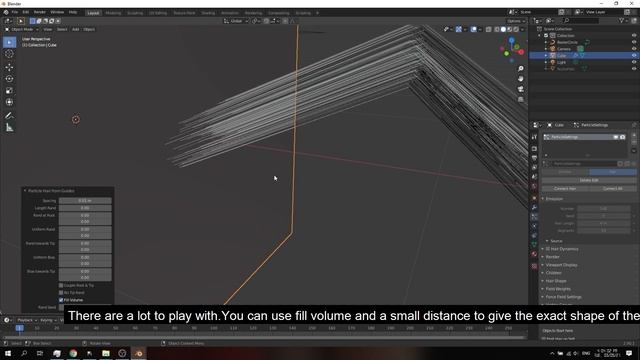Select the Transform tool
This screenshot has height=360, width=640.
9,102
